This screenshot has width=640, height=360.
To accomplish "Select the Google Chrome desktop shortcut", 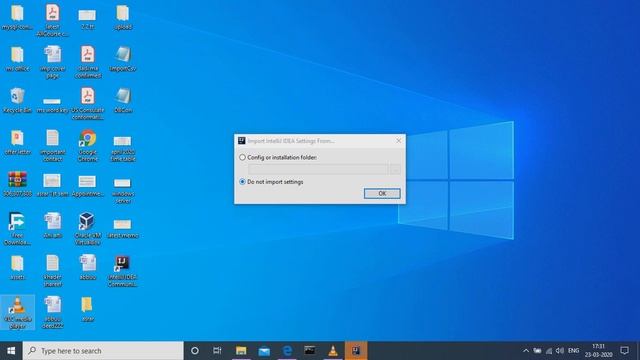I will pyautogui.click(x=88, y=146).
